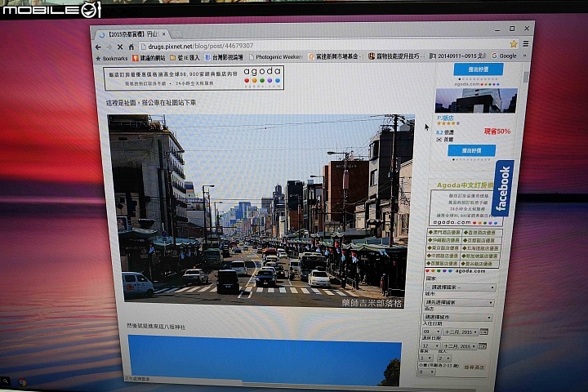Open the 寵物技能提升技巧 bookmark

395,56
